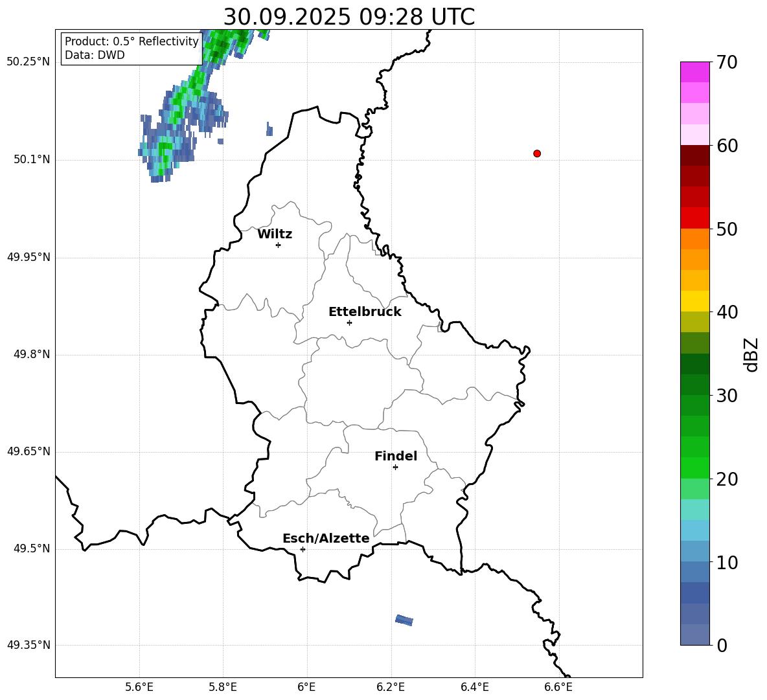Click latitude label 50.1°N
This screenshot has height=700, width=767.
click(32, 159)
